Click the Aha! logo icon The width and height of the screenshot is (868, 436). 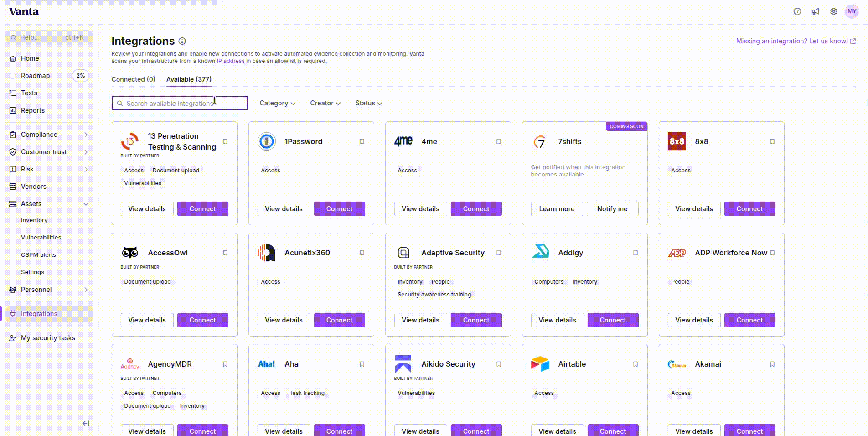pos(266,364)
